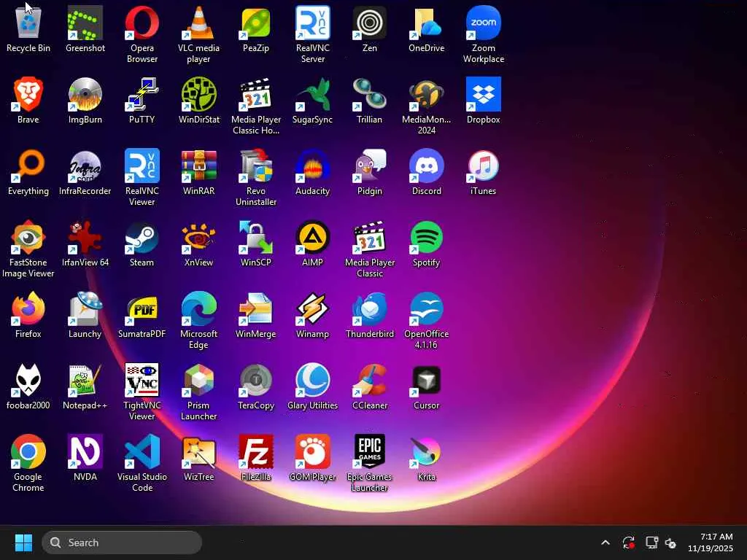The height and width of the screenshot is (560, 747).
Task: Click the taskbar Search box
Action: pos(122,542)
